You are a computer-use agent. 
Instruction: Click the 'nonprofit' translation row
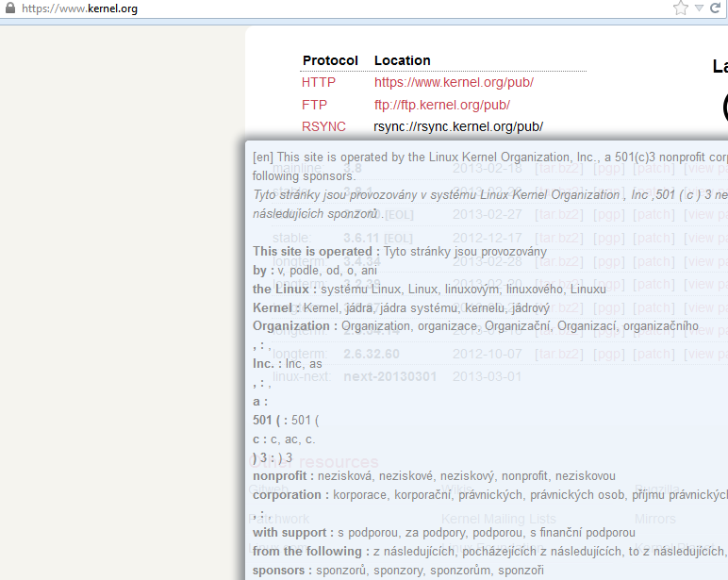[434, 476]
